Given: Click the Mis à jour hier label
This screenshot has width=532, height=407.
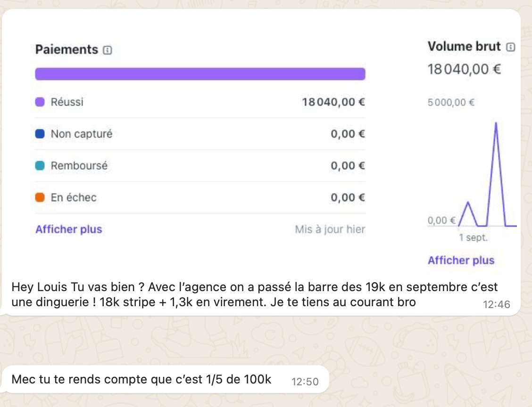Looking at the screenshot, I should [330, 229].
